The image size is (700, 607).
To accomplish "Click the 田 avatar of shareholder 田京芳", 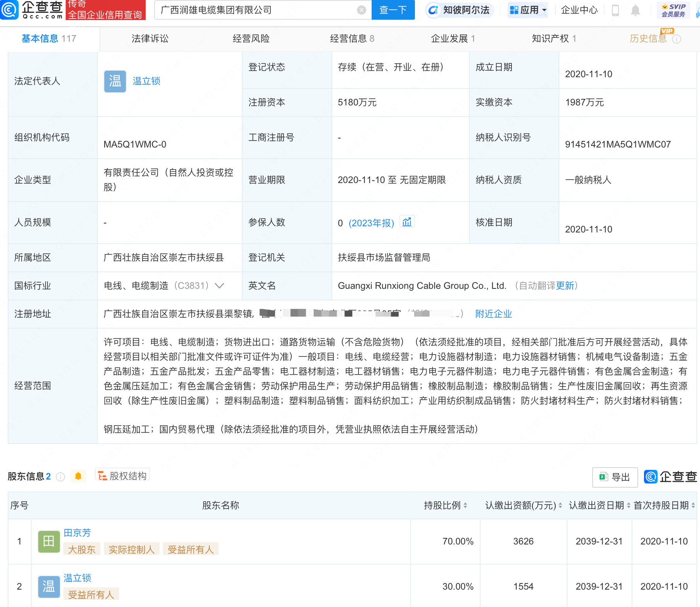I will [49, 541].
